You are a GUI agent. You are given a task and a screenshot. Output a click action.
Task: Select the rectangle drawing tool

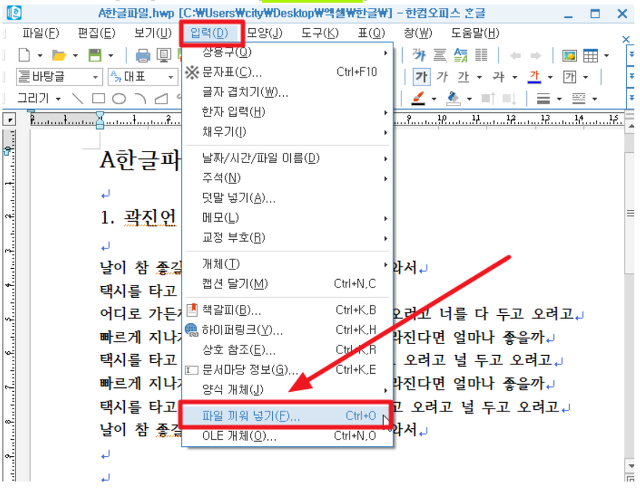pyautogui.click(x=98, y=98)
